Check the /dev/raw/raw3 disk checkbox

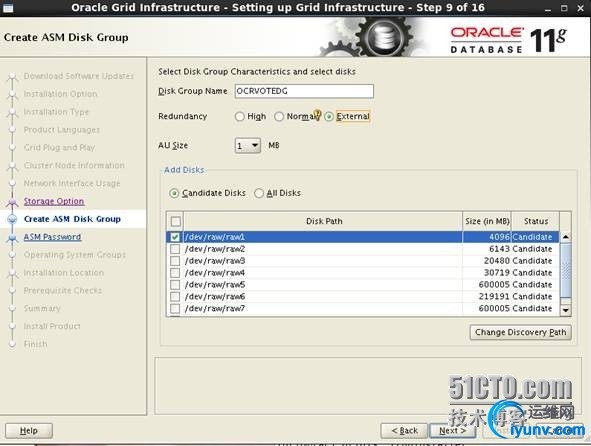175,261
